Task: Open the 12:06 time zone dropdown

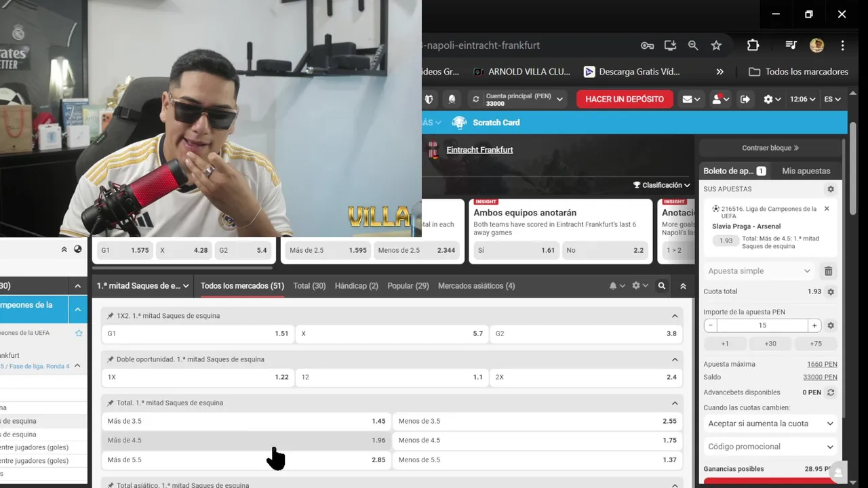Action: (x=803, y=99)
